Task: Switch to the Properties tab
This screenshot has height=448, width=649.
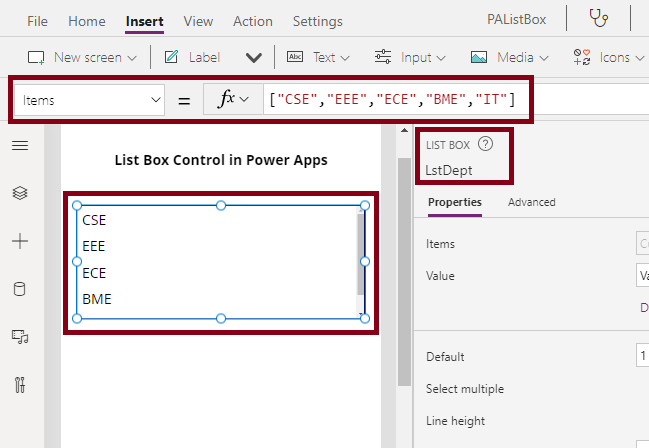Action: click(455, 202)
